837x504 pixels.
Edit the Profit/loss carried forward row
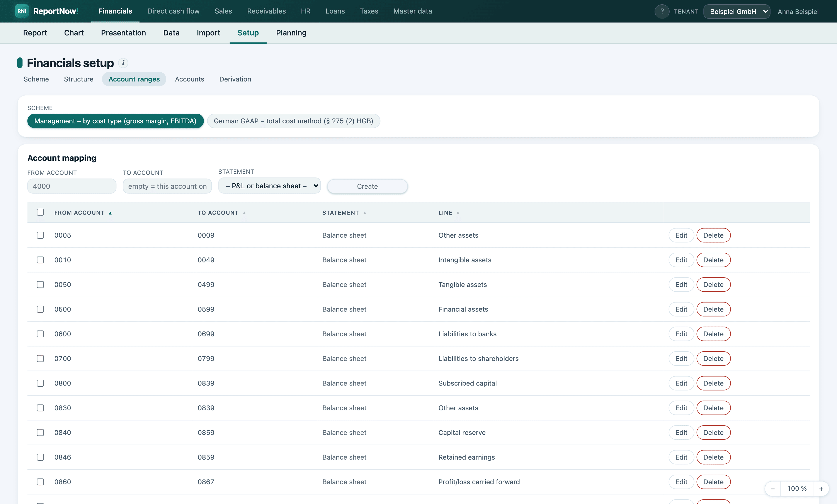[681, 482]
